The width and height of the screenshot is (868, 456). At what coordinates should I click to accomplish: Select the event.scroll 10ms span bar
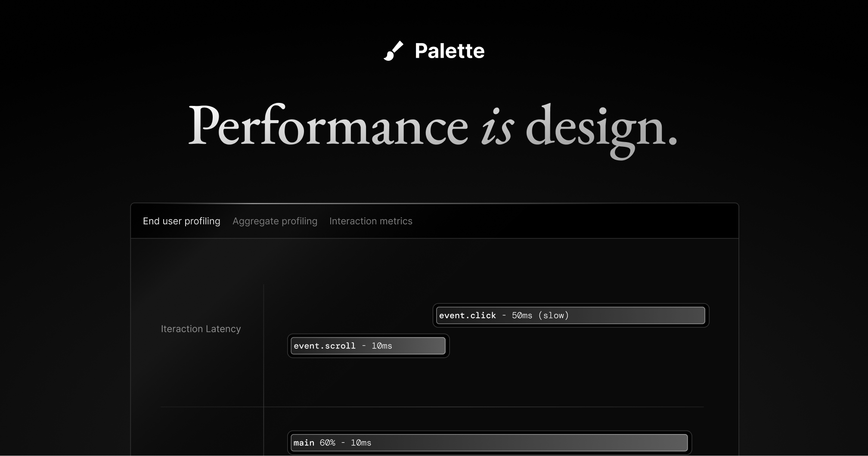[368, 346]
